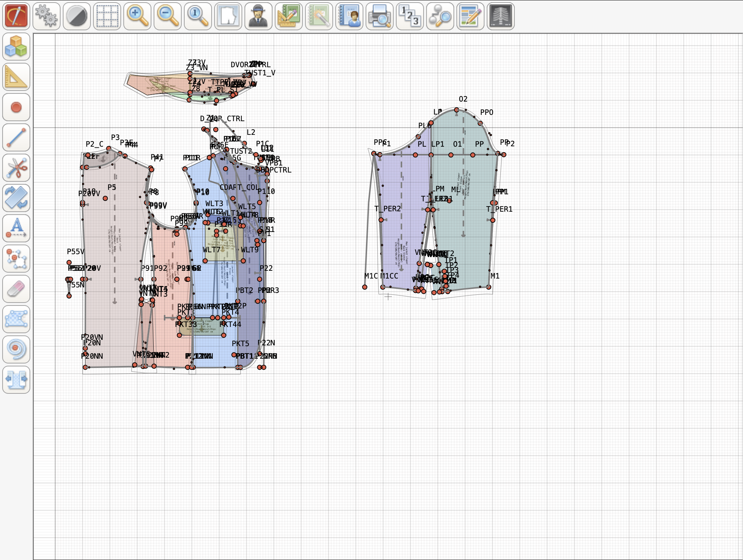Toggle the half-shaded contrast circle button
Viewport: 743px width, 560px height.
(x=77, y=16)
